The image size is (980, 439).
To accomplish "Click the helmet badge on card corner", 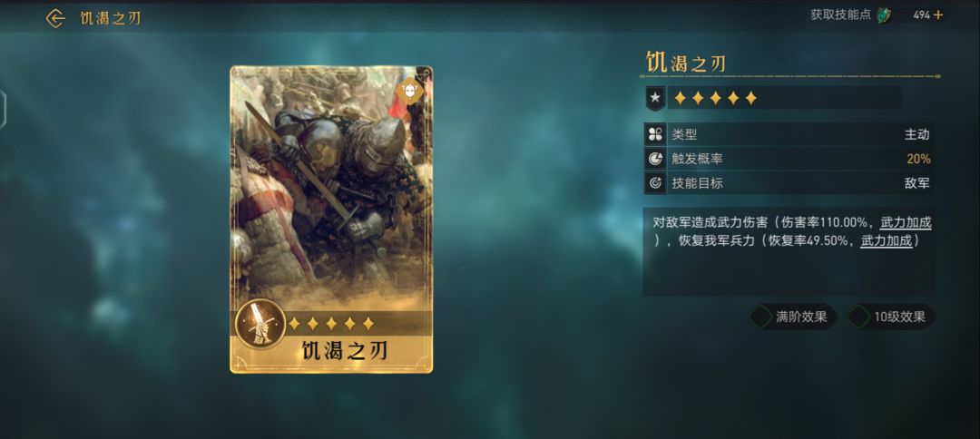I will [x=409, y=91].
